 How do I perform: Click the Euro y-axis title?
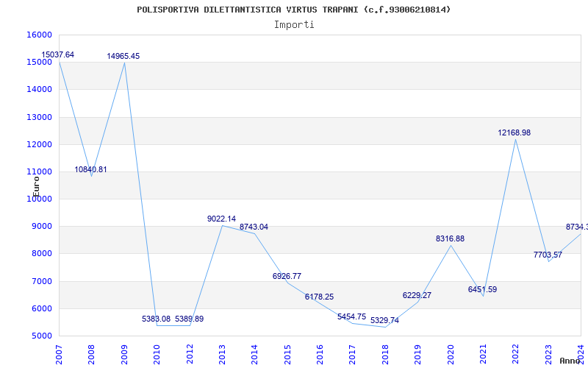[x=36, y=187]
